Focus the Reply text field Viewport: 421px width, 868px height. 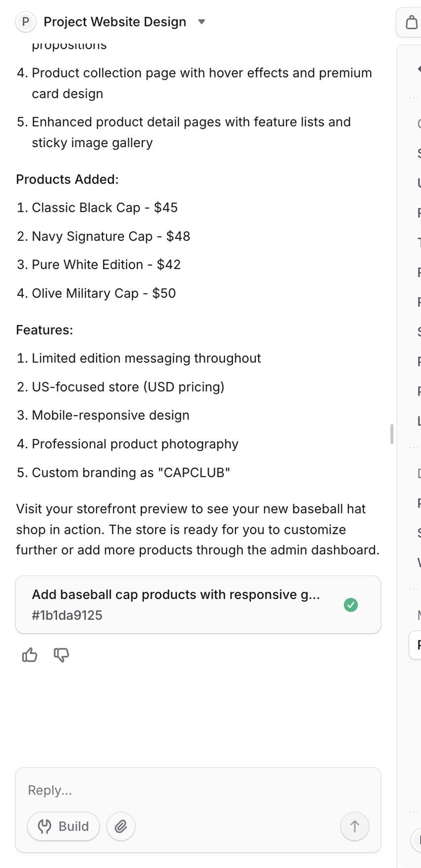click(198, 790)
